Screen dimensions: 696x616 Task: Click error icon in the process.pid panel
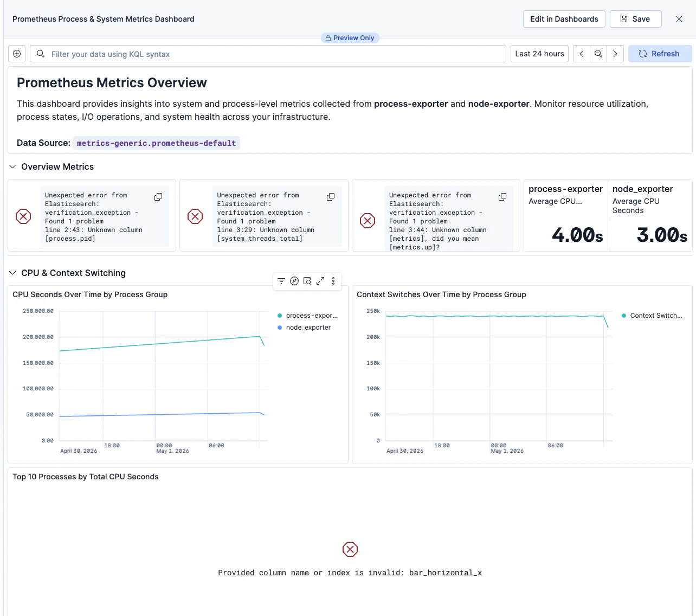(x=23, y=217)
